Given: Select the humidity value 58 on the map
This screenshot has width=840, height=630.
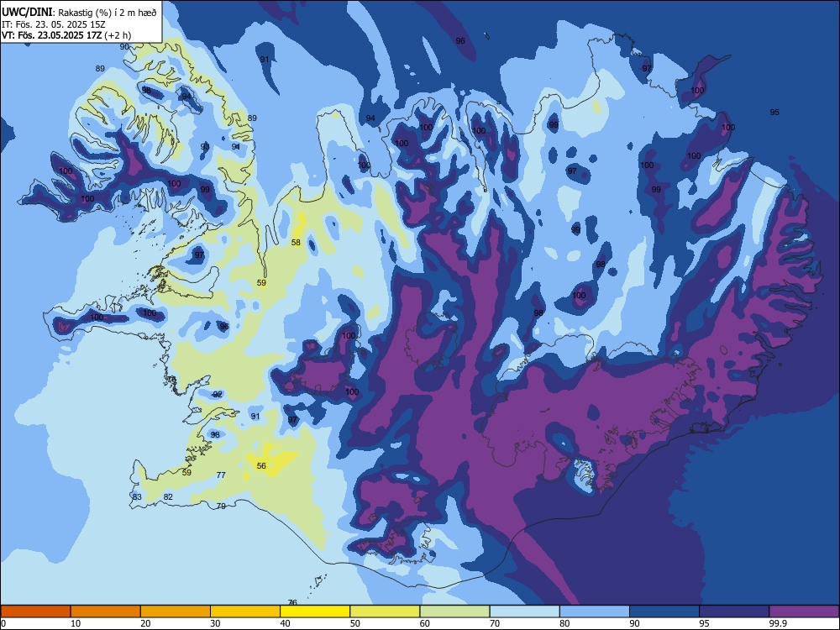Looking at the screenshot, I should [296, 243].
